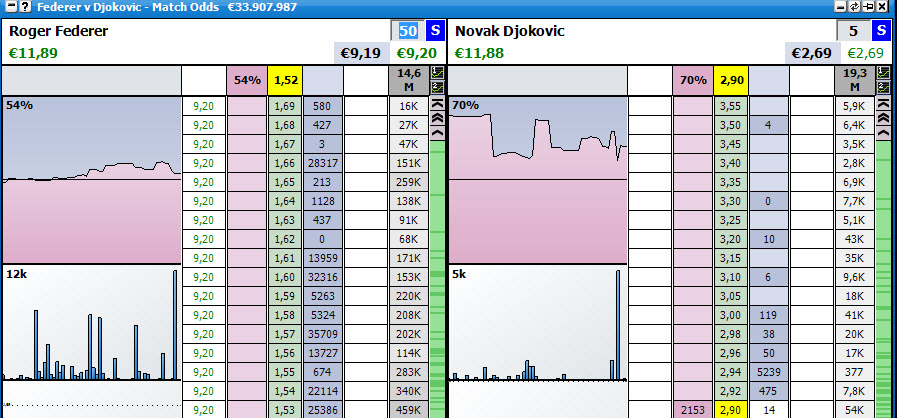The image size is (897, 418).
Task: Page up Djokovic ladder with double chevron
Action: (883, 118)
